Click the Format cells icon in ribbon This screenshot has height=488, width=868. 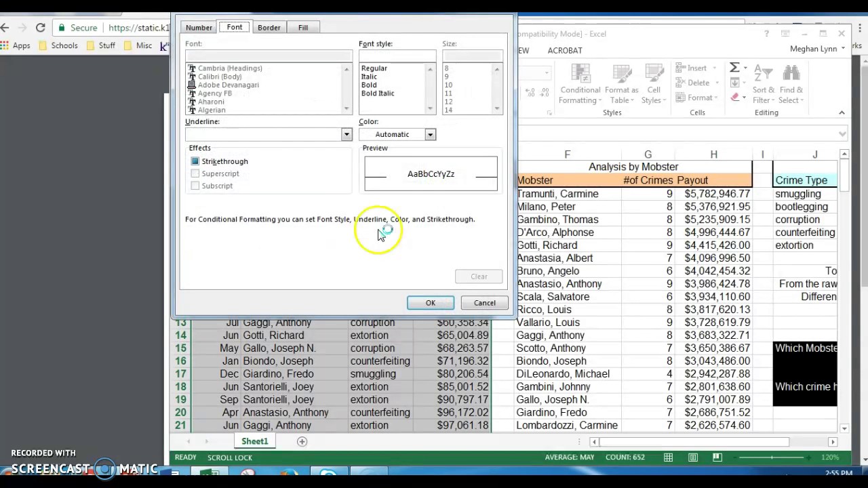679,98
